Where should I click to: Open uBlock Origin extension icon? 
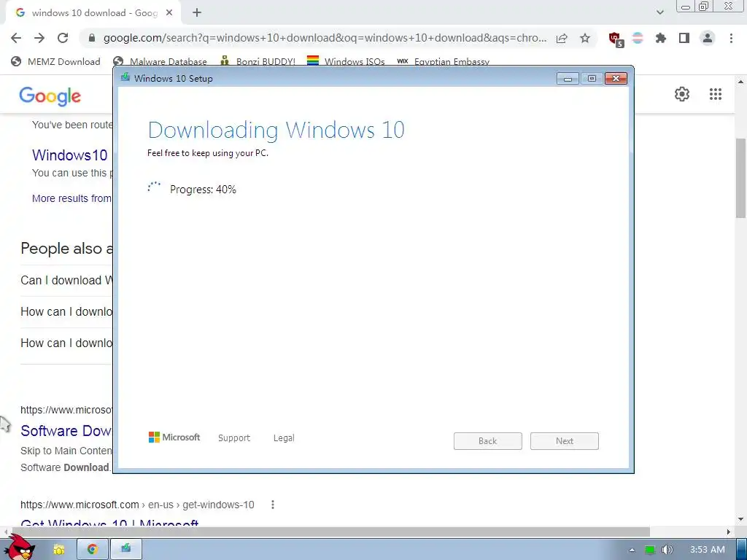pyautogui.click(x=616, y=39)
